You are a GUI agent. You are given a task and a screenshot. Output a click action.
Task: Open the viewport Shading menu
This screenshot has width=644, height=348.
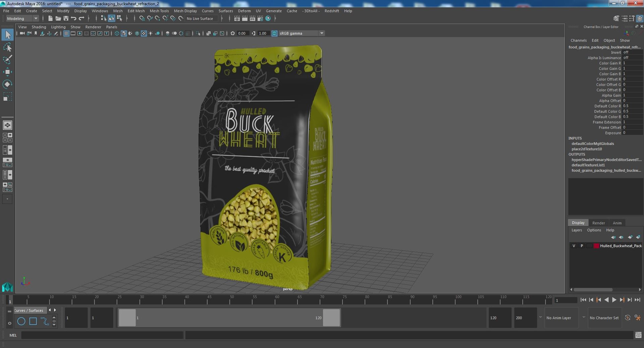[39, 27]
